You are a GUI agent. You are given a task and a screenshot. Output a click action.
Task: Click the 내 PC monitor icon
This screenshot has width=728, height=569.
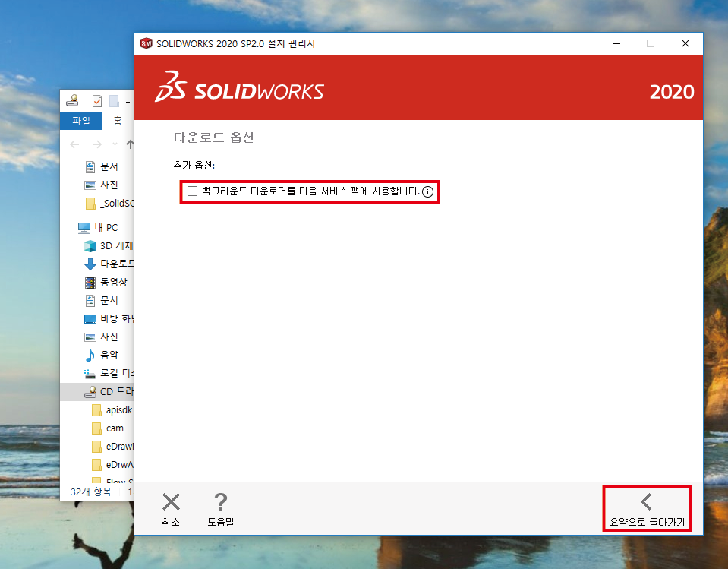84,228
